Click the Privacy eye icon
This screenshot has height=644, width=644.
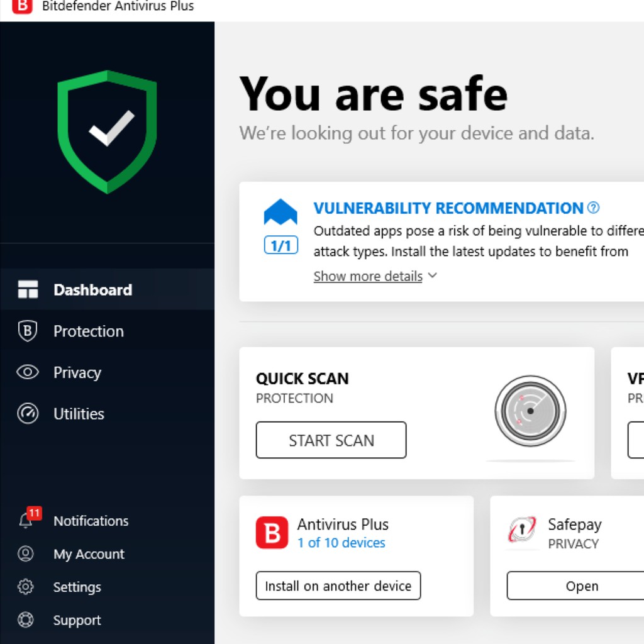pos(28,372)
